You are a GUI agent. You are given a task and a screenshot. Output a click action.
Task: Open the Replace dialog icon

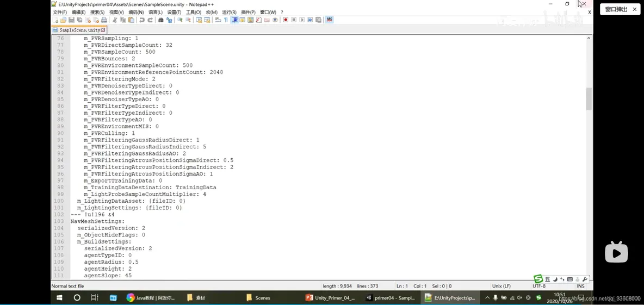[169, 20]
